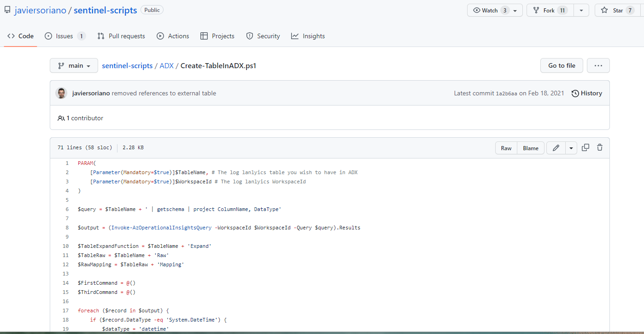This screenshot has width=644, height=334.
Task: Open the commit message removed references to external table
Action: 164,93
